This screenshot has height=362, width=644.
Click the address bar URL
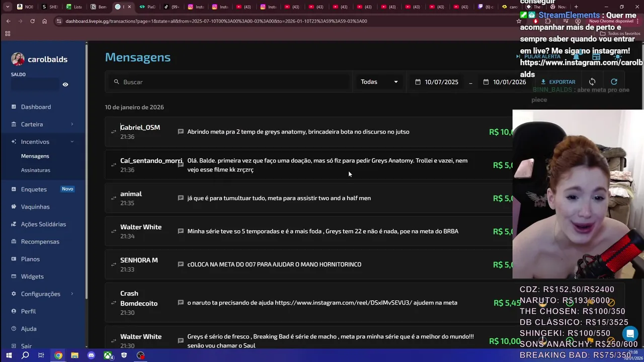(x=216, y=21)
